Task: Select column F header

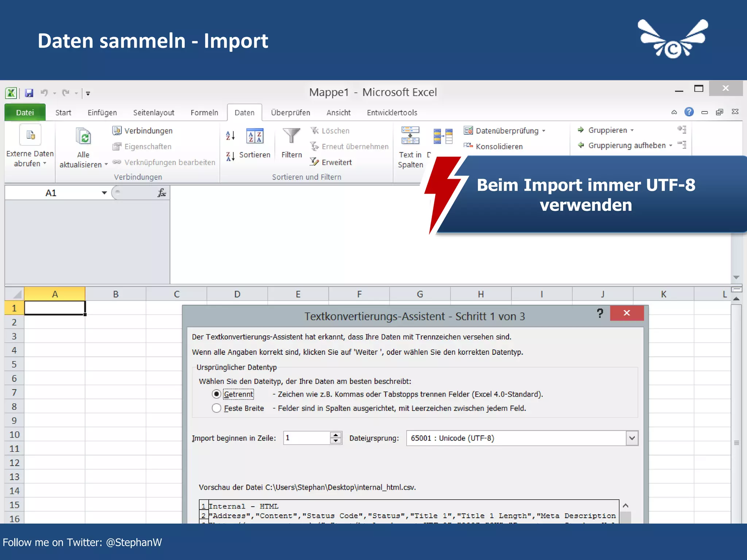Action: pyautogui.click(x=359, y=294)
